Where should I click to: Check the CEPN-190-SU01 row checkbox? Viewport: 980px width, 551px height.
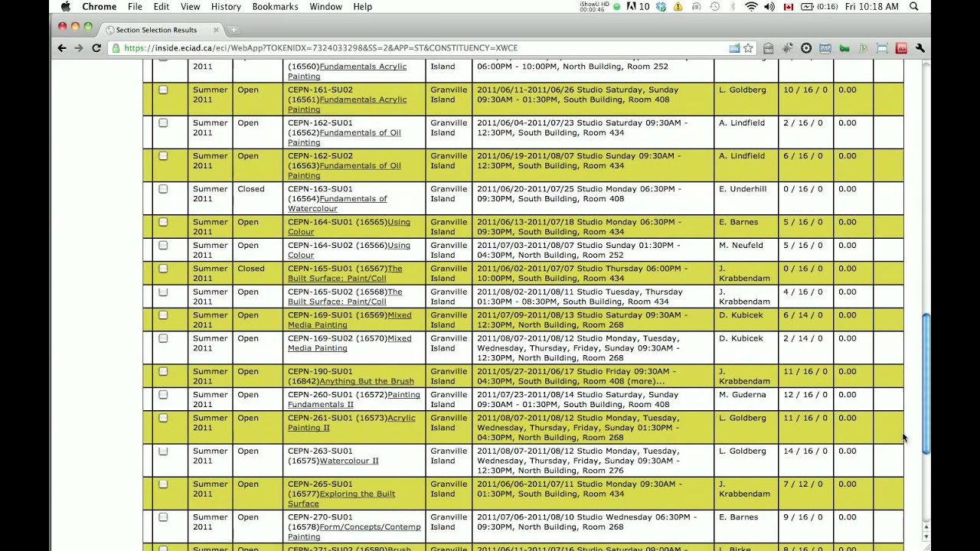pyautogui.click(x=163, y=371)
